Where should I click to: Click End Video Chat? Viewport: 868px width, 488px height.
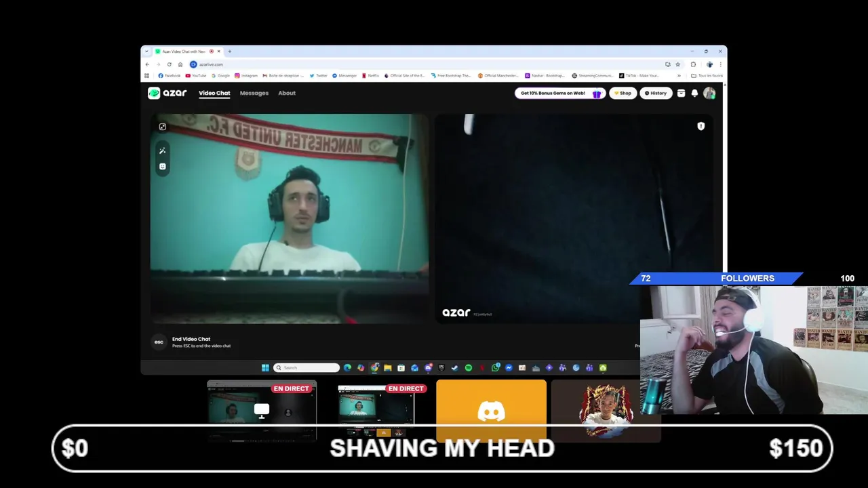click(191, 339)
